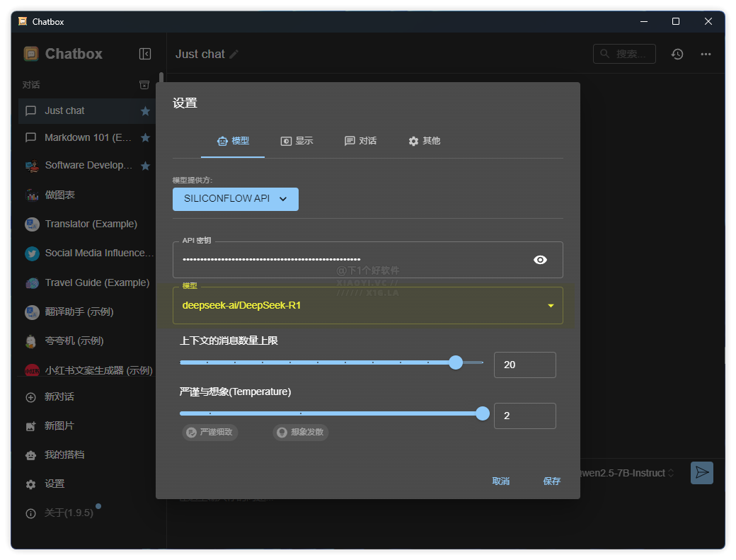The width and height of the screenshot is (736, 560).
Task: Click the 保存 button
Action: click(551, 481)
